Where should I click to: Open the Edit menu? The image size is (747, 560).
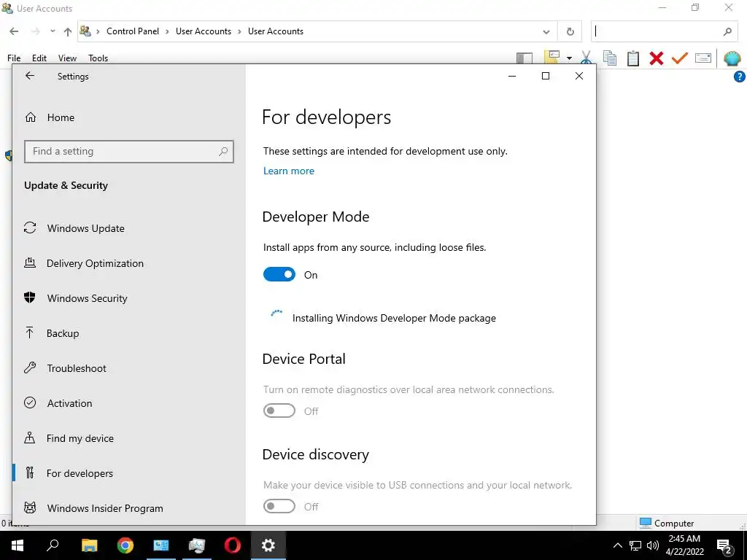[x=39, y=58]
